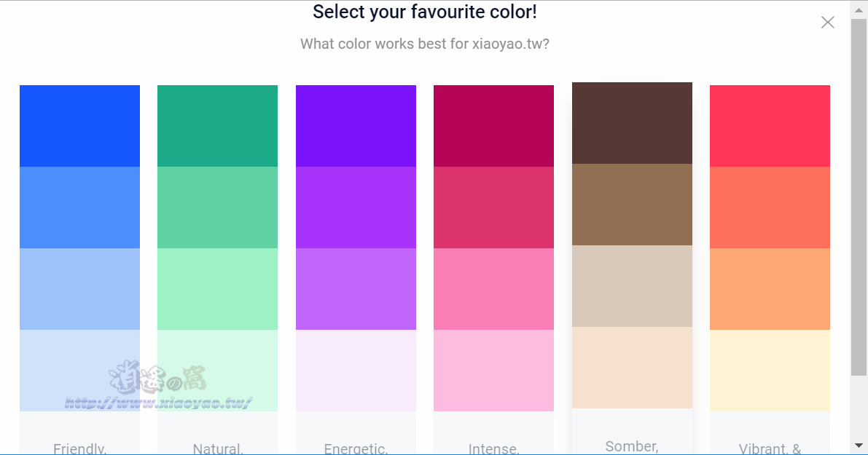The image size is (868, 455).
Task: Select the dark blue Friendly swatch
Action: click(79, 126)
